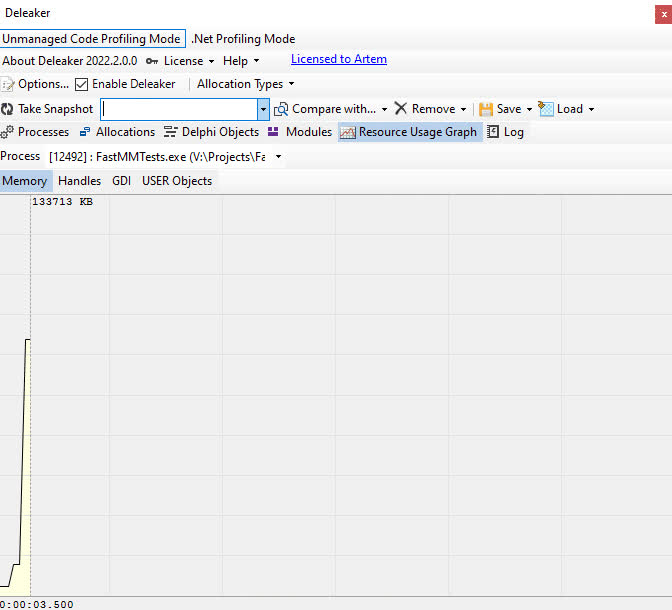672x610 pixels.
Task: Click the memory graph peak line
Action: coord(27,340)
